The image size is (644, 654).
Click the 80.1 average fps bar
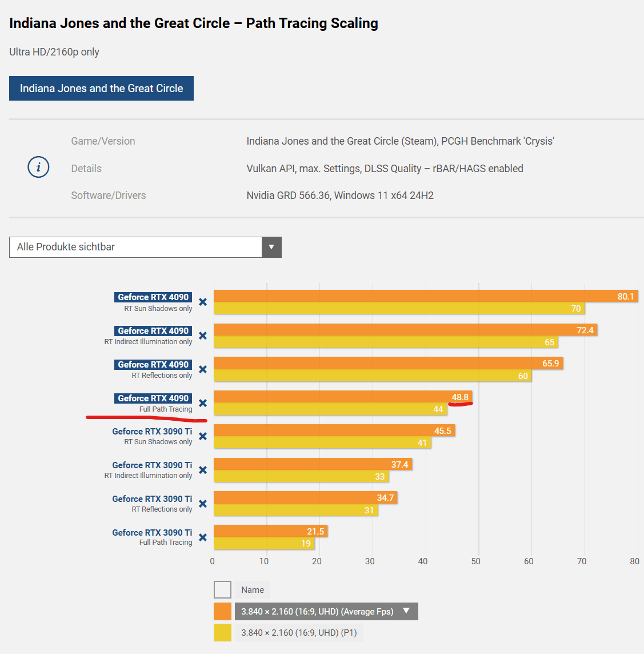click(426, 296)
